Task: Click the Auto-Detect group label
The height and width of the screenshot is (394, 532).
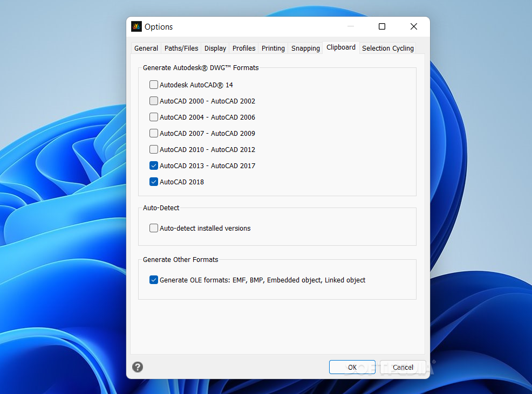Action: click(x=161, y=208)
